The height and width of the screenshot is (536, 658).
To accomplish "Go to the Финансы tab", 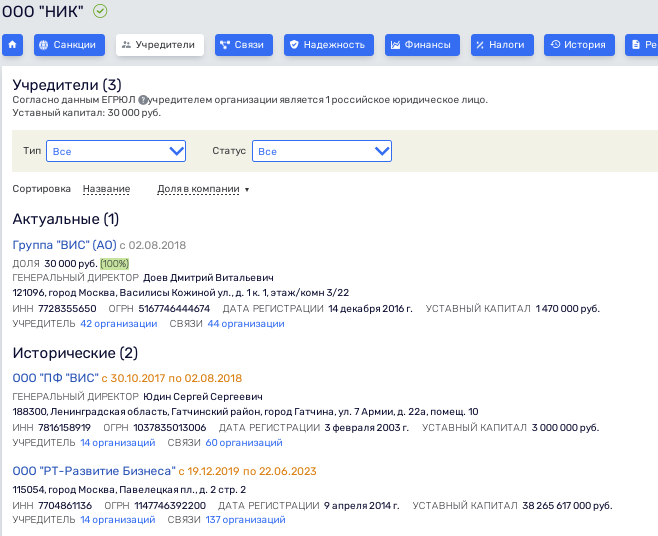I will [x=422, y=44].
